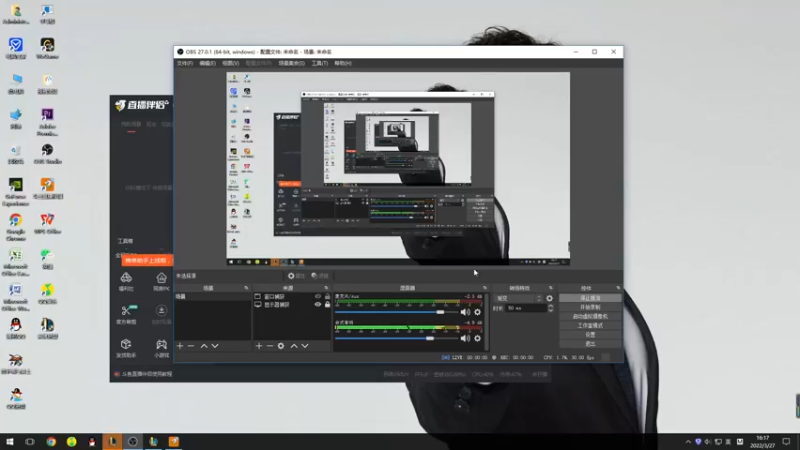Move source down in Sources panel
The image size is (800, 450).
click(x=305, y=346)
